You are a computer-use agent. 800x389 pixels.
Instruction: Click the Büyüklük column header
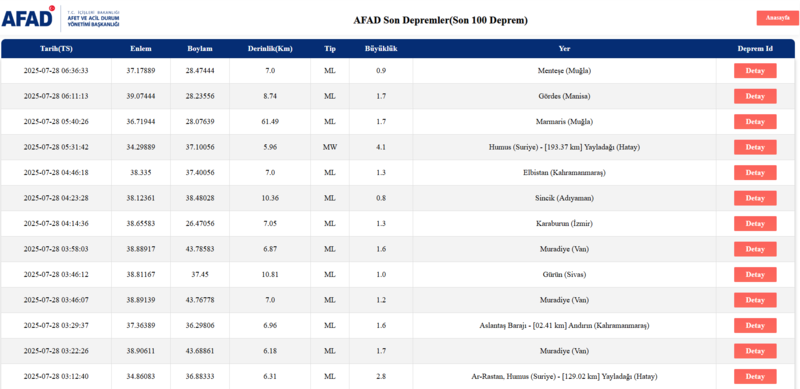point(381,49)
